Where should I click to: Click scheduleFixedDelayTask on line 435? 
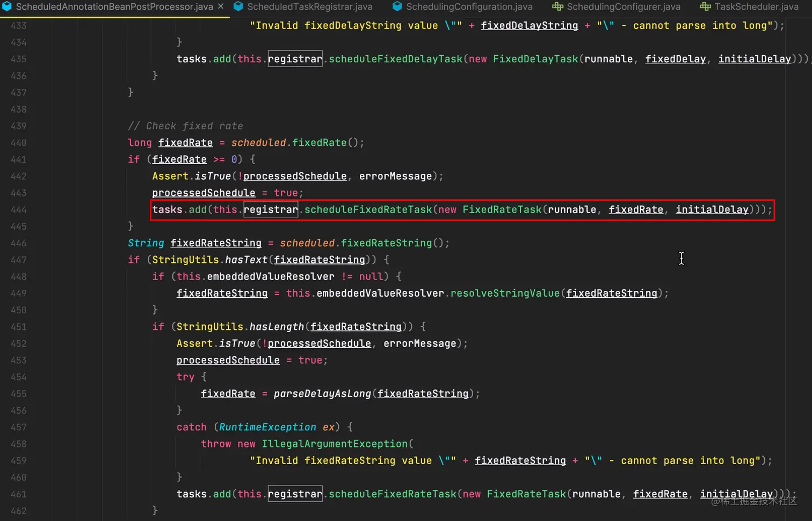(395, 59)
